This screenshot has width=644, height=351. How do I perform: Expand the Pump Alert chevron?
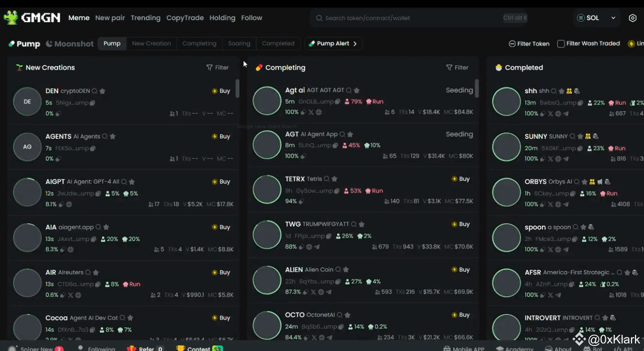coord(355,44)
